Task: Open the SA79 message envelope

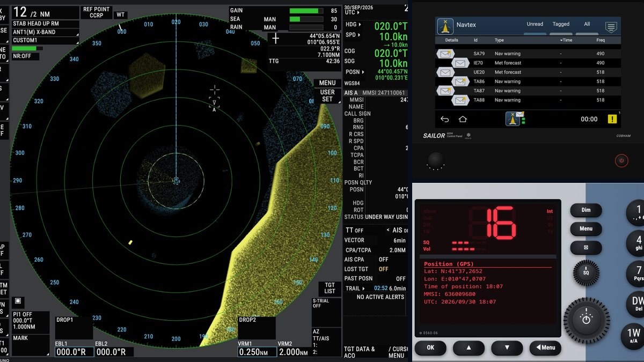Action: tap(446, 54)
